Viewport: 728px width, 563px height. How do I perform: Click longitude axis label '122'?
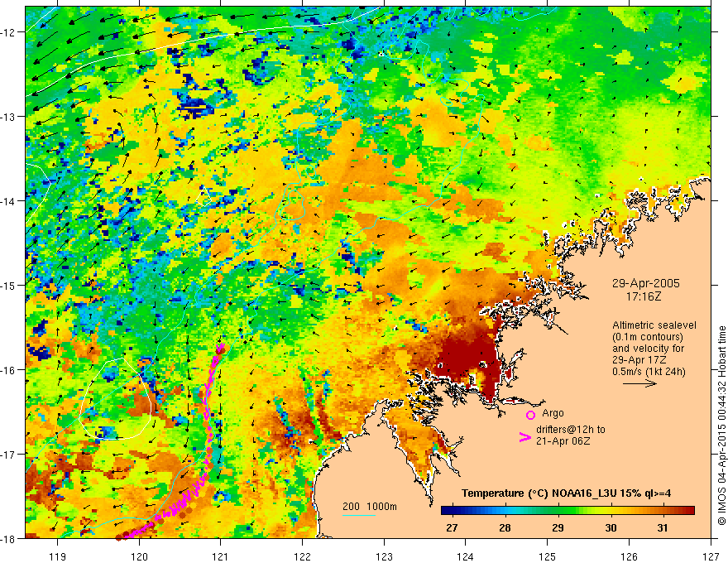(302, 556)
